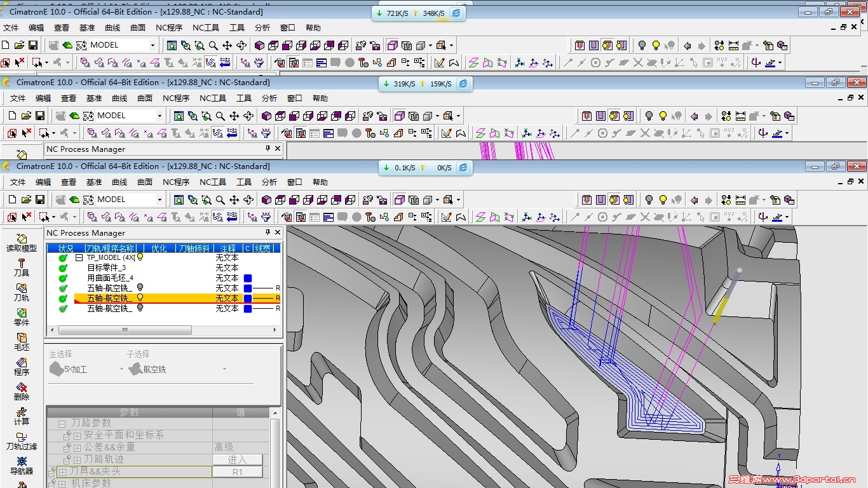Click blue color swatch of 用曲面毛坯_4 row

(x=248, y=278)
